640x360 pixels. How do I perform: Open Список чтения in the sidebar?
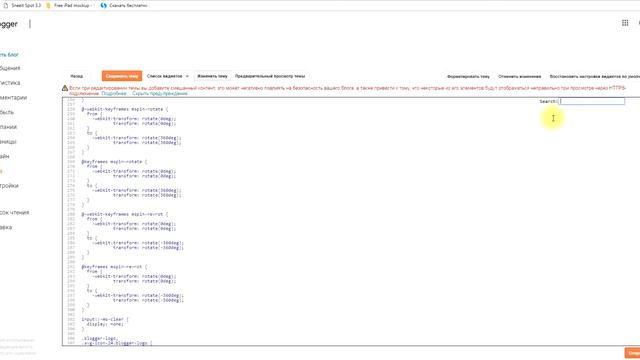coord(14,213)
